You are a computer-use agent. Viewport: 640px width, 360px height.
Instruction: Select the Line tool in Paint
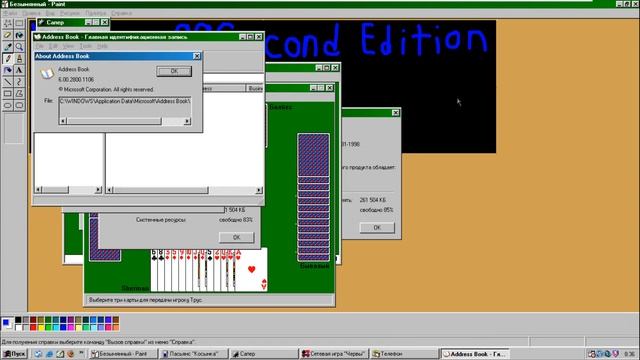(x=8, y=82)
